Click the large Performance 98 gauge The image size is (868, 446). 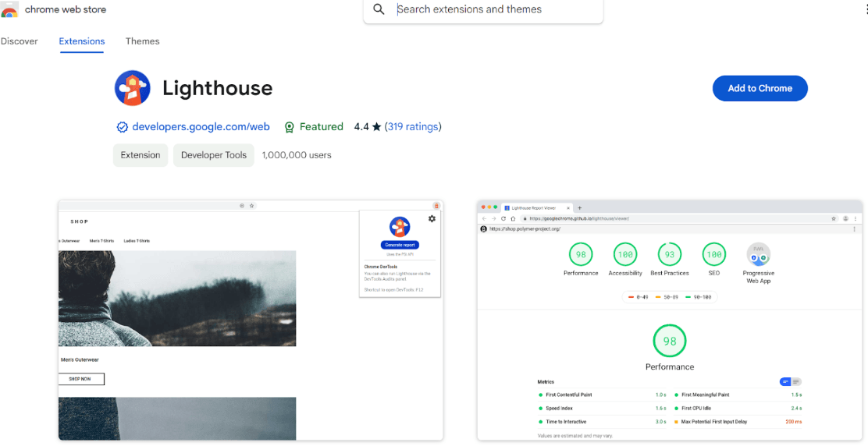tap(669, 341)
